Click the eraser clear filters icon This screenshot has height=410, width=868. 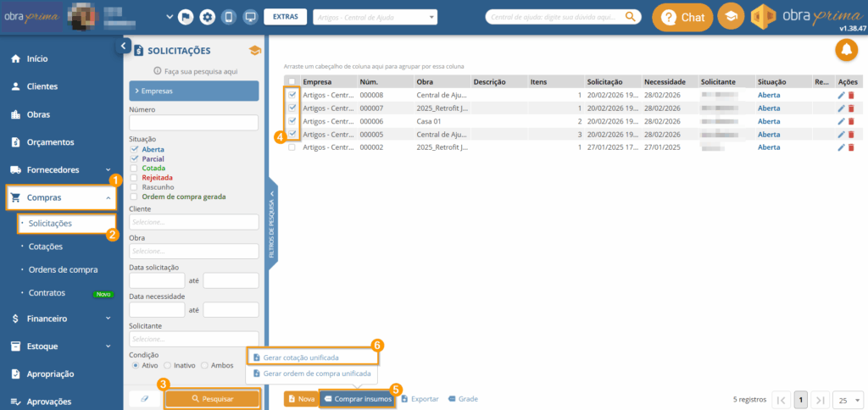pos(143,398)
